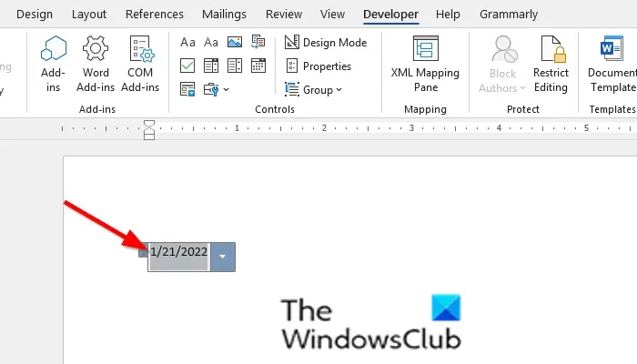The image size is (637, 364).
Task: Click Restrict Editing
Action: pos(551,65)
